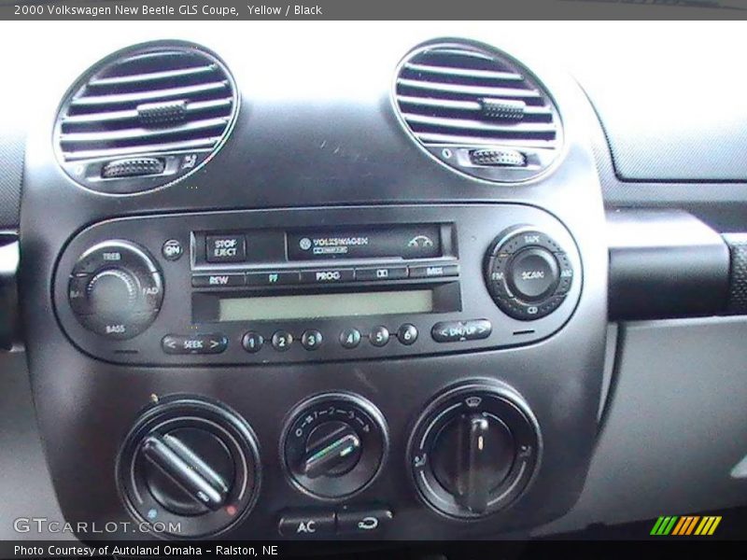Viewport: 747px width, 560px height.
Task: Click the left vent direction tab
Action: click(162, 114)
